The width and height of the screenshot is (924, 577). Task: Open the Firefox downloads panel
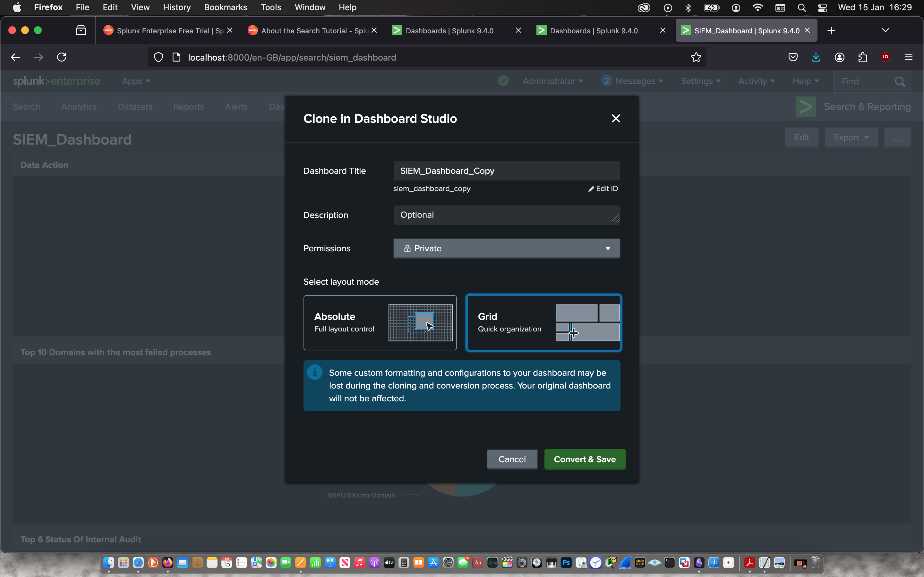(816, 57)
